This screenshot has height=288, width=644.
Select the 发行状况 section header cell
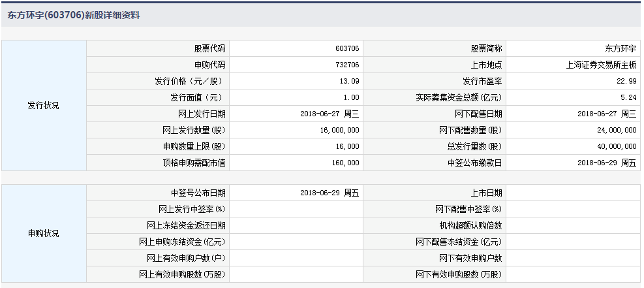[x=43, y=105]
